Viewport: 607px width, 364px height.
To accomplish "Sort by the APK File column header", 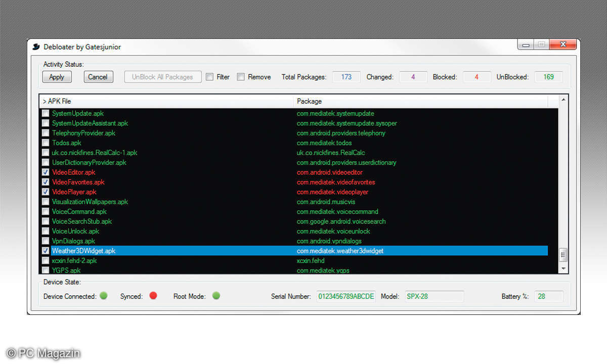I will tap(166, 101).
